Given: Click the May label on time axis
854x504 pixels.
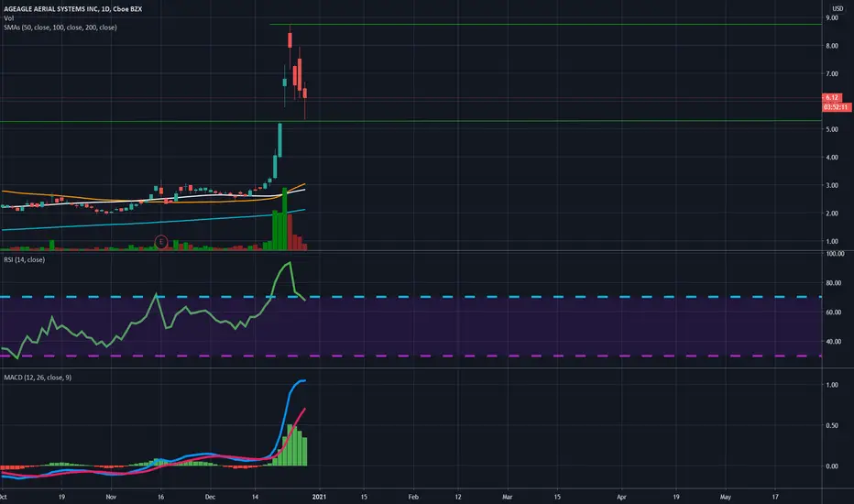Looking at the screenshot, I should coord(726,497).
